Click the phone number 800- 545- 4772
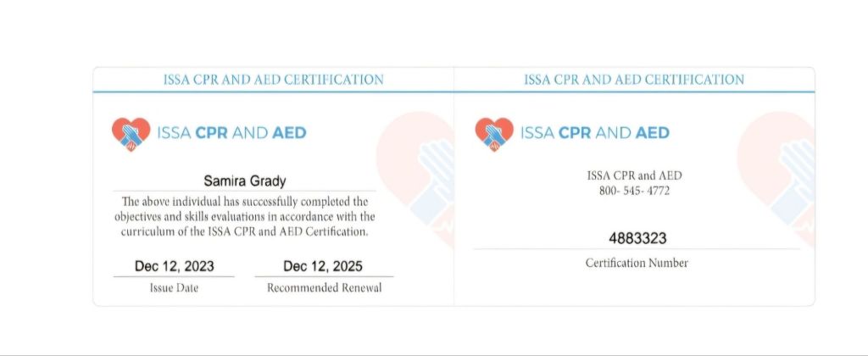 pyautogui.click(x=635, y=190)
